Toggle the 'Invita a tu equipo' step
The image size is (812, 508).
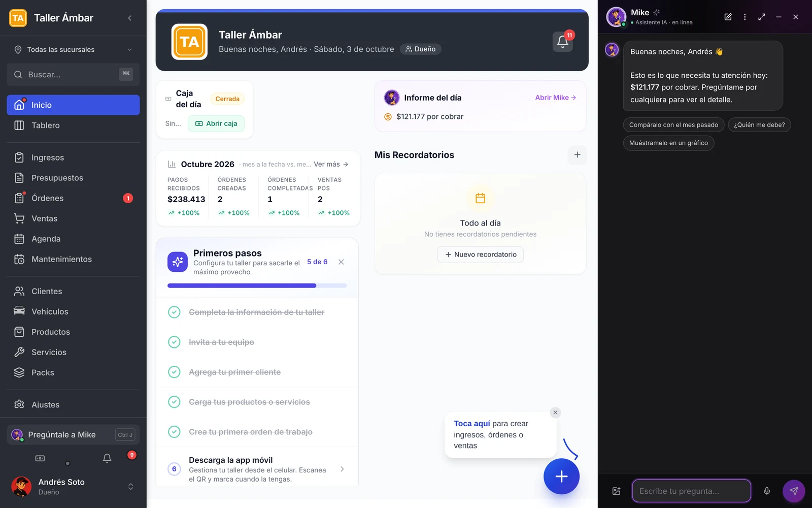174,342
